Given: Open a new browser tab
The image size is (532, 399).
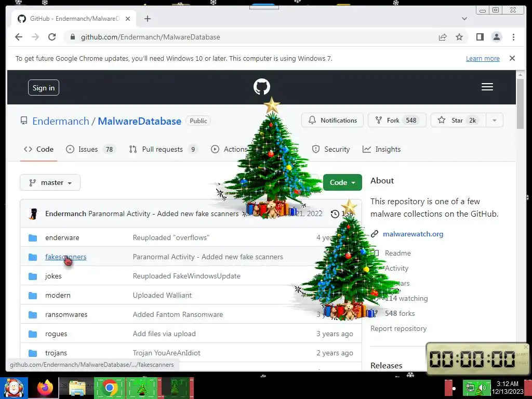Looking at the screenshot, I should tap(147, 19).
